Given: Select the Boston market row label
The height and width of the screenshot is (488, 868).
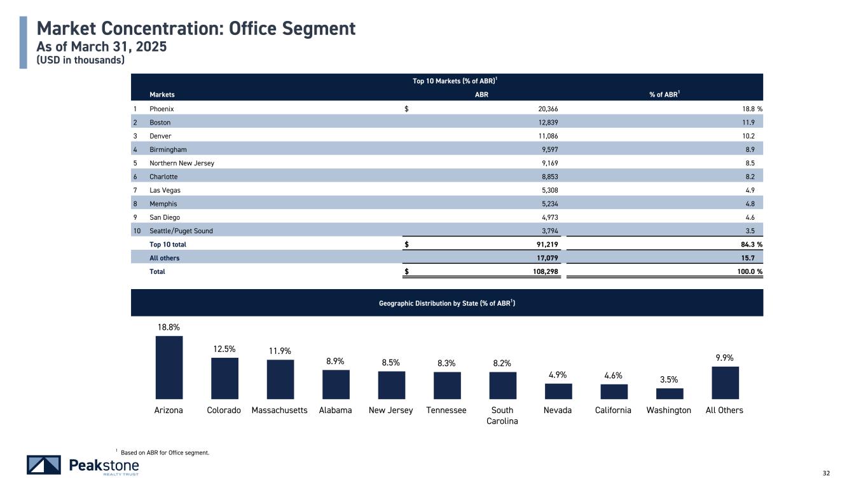Looking at the screenshot, I should (160, 122).
